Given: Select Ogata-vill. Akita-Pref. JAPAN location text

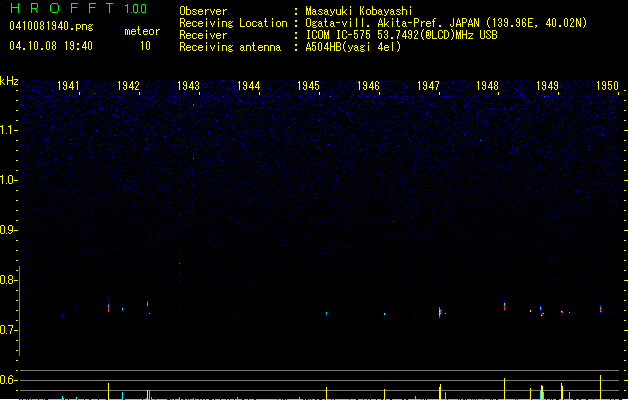Looking at the screenshot, I should (x=446, y=23).
